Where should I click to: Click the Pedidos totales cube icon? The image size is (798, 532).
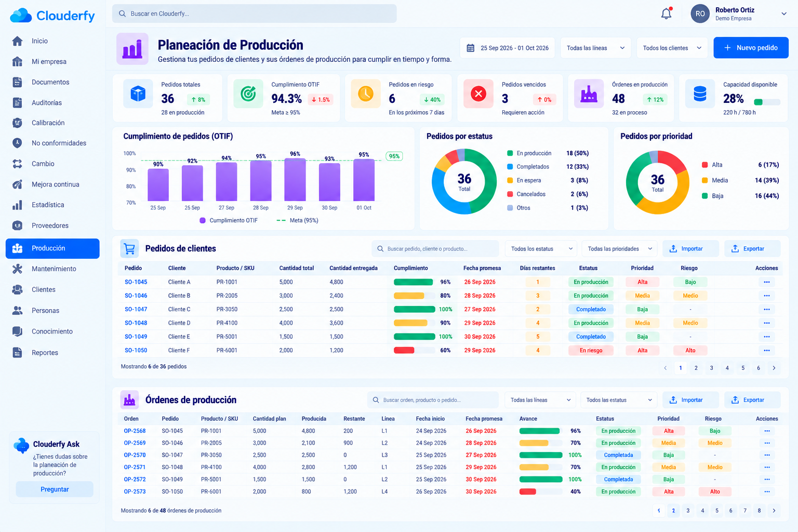tap(138, 94)
